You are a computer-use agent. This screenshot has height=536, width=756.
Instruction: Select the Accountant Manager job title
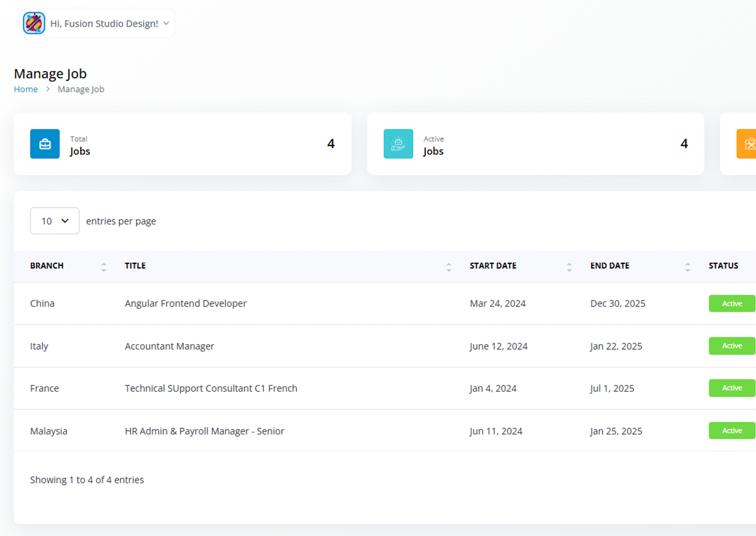click(169, 346)
